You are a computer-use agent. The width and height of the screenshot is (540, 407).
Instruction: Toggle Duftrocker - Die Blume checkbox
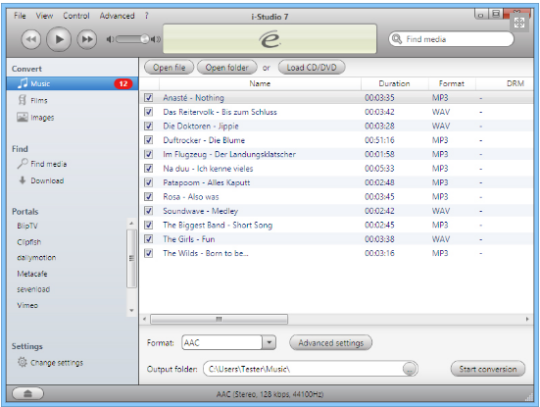coord(148,140)
